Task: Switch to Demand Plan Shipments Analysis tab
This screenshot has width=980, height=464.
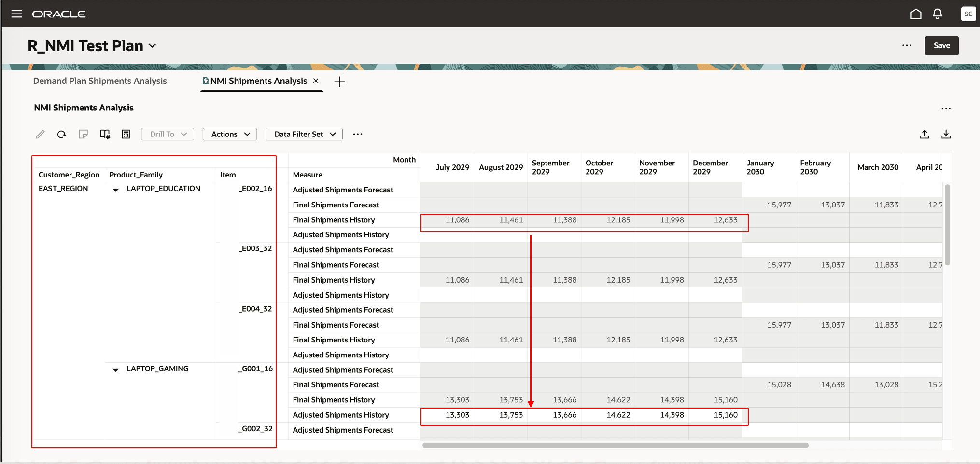Action: point(100,81)
